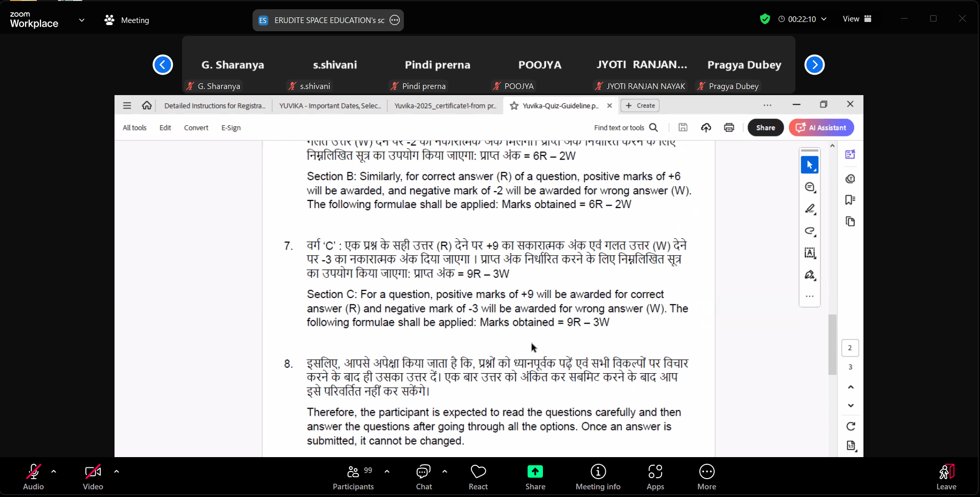
Task: Switch to YUVIKA - Important Dates tab
Action: (x=330, y=106)
